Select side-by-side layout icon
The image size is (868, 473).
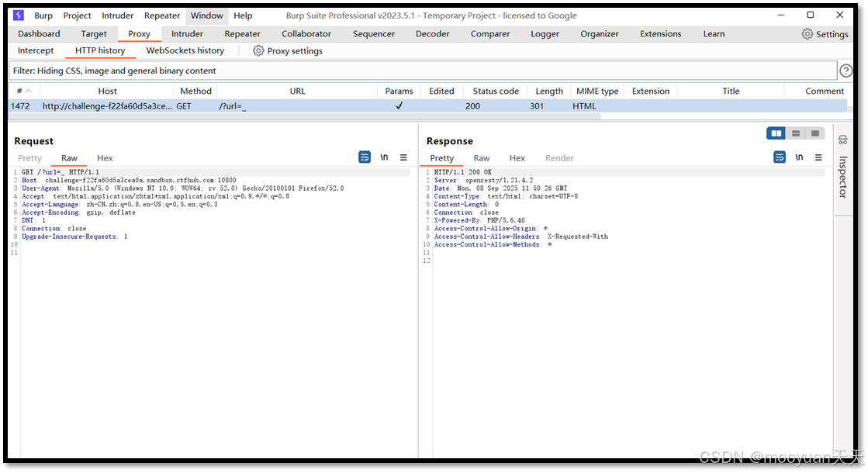(x=776, y=133)
